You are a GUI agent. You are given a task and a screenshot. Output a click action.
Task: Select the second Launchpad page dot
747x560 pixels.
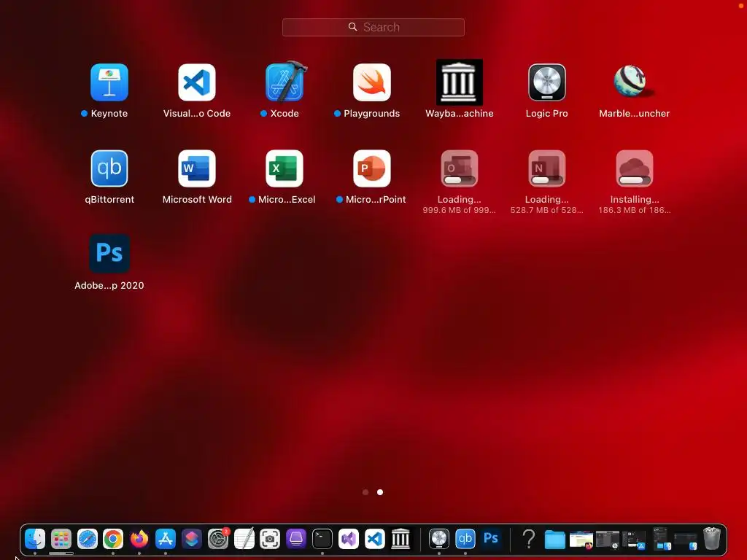pyautogui.click(x=380, y=492)
